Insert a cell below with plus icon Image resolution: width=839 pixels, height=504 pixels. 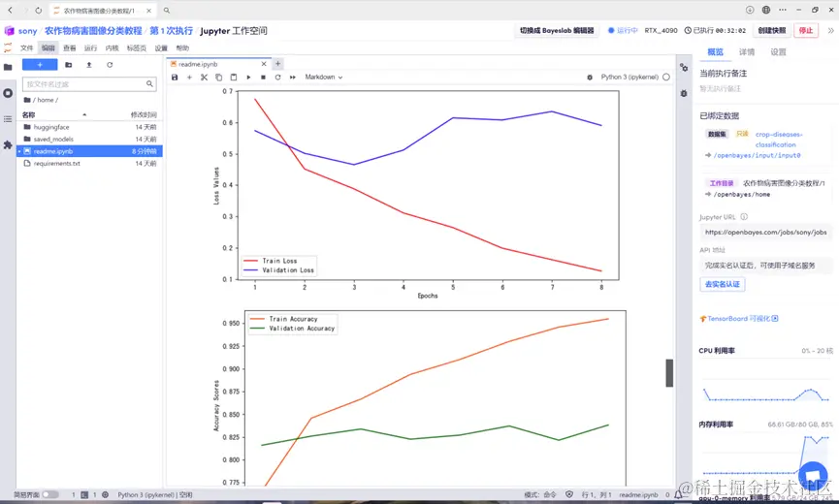(189, 77)
